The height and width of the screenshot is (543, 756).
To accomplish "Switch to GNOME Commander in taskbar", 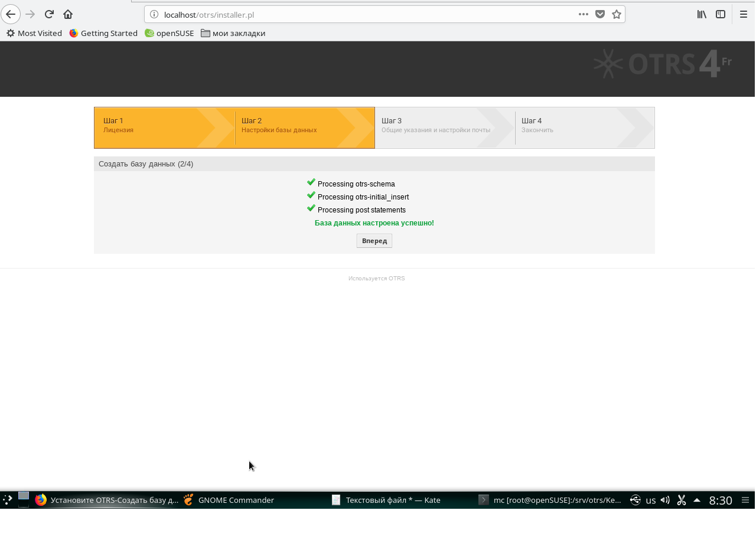I will click(x=229, y=500).
